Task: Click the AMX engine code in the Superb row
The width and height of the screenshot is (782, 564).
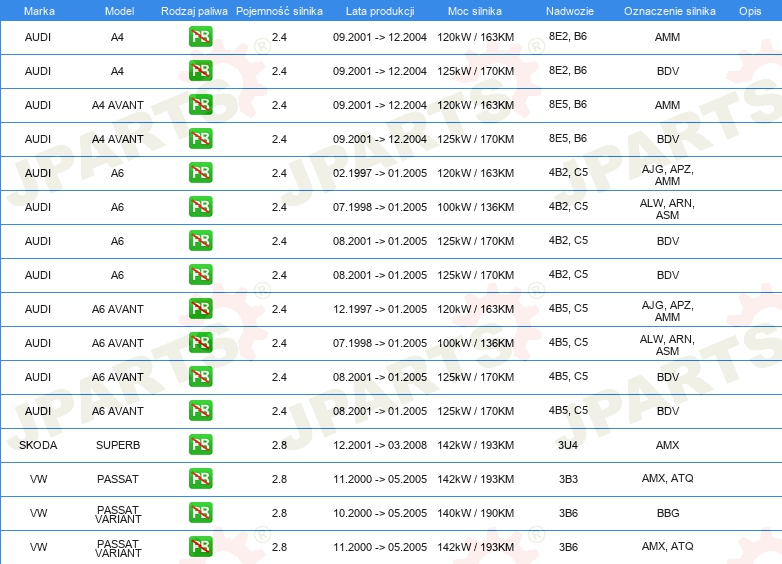Action: [x=667, y=445]
